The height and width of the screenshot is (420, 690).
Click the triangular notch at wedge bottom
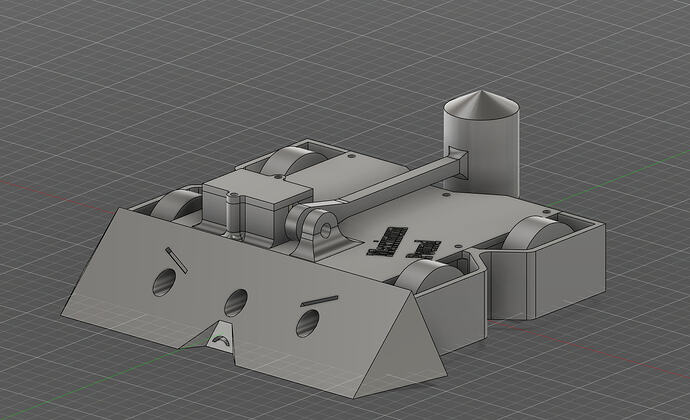pos(220,338)
